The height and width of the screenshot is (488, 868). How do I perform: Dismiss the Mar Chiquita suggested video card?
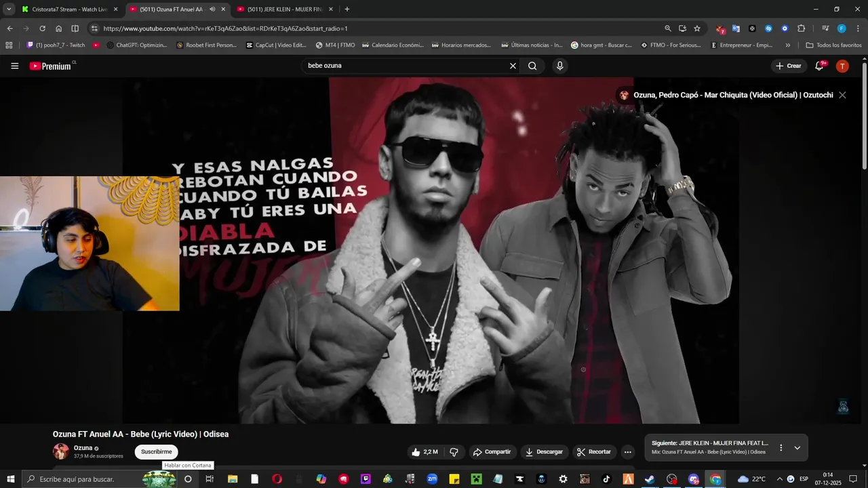tap(842, 95)
